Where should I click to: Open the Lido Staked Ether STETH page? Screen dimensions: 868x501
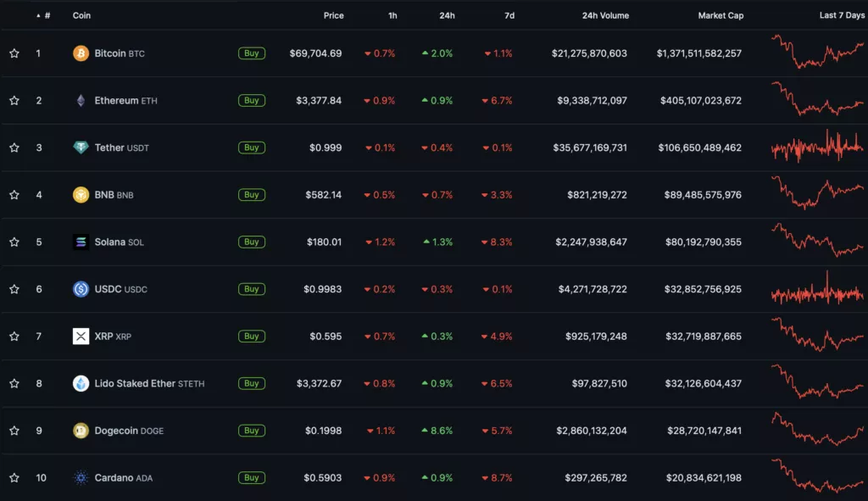click(149, 383)
